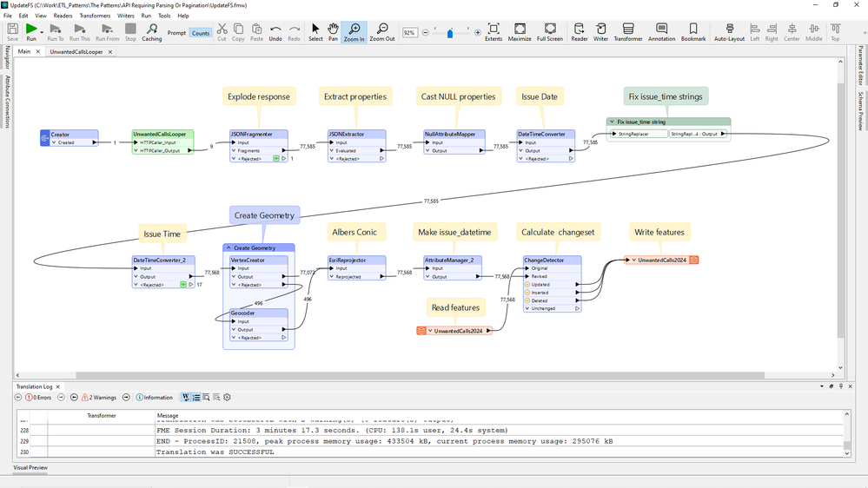Click the green Run workspace button

[x=30, y=30]
